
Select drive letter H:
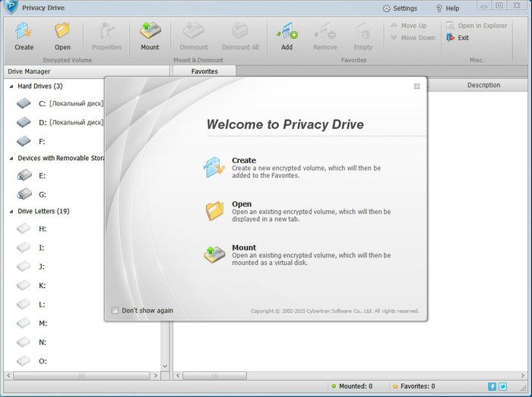coord(31,228)
